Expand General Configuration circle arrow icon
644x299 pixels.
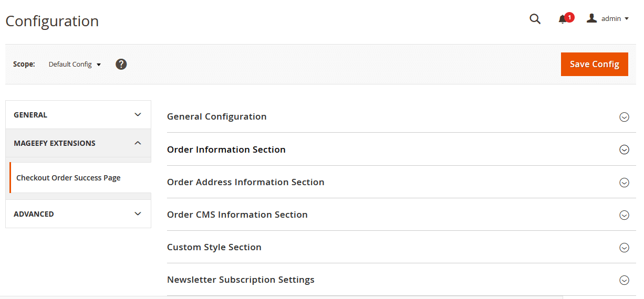point(624,117)
